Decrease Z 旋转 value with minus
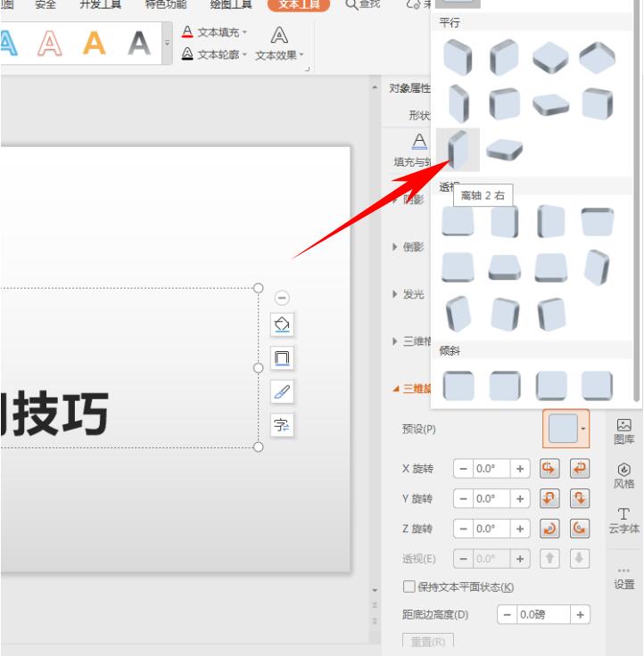Image resolution: width=644 pixels, height=656 pixels. [x=463, y=529]
